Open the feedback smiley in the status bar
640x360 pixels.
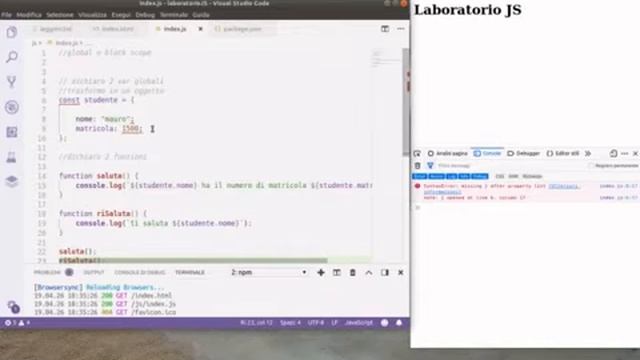pyautogui.click(x=384, y=322)
